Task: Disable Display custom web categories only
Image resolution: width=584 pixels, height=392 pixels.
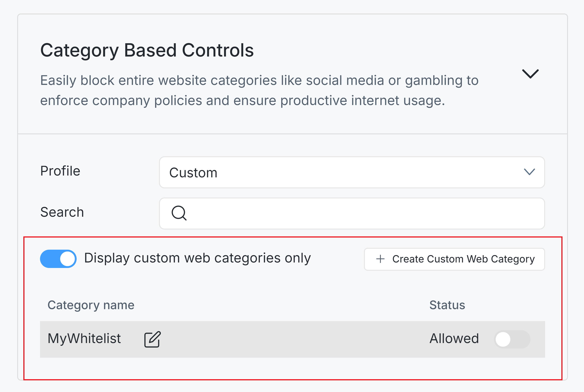Action: click(58, 259)
